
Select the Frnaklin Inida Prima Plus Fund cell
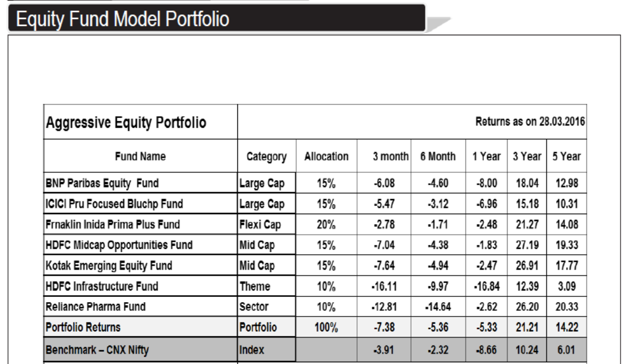[x=112, y=225]
